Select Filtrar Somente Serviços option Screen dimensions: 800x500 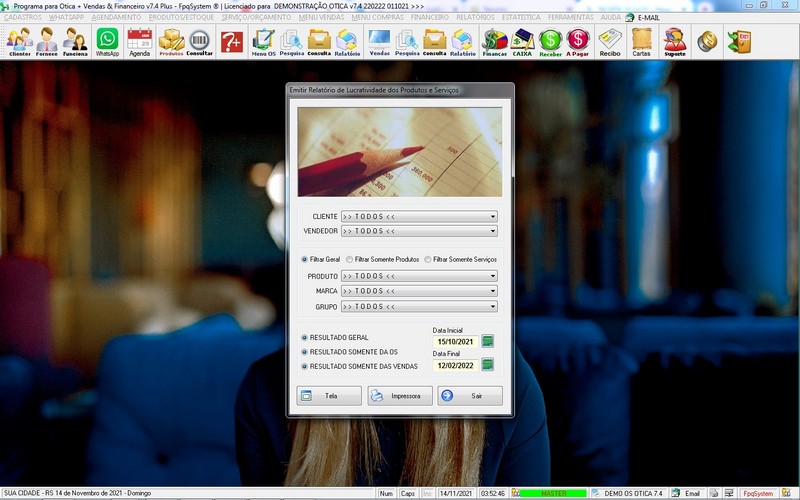(428, 259)
